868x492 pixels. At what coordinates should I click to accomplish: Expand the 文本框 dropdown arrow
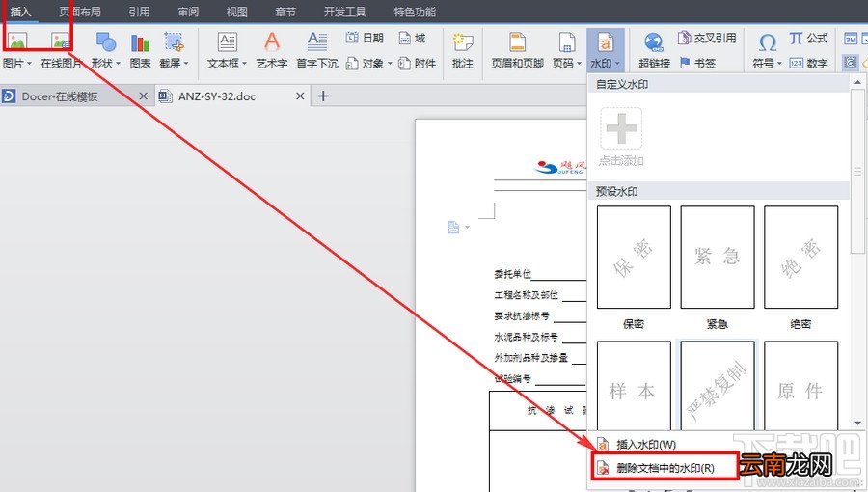[244, 63]
